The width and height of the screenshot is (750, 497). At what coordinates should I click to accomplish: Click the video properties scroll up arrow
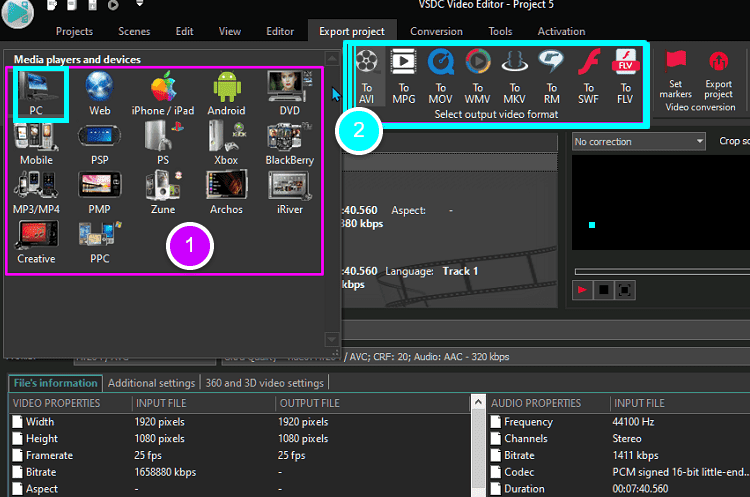[x=478, y=403]
